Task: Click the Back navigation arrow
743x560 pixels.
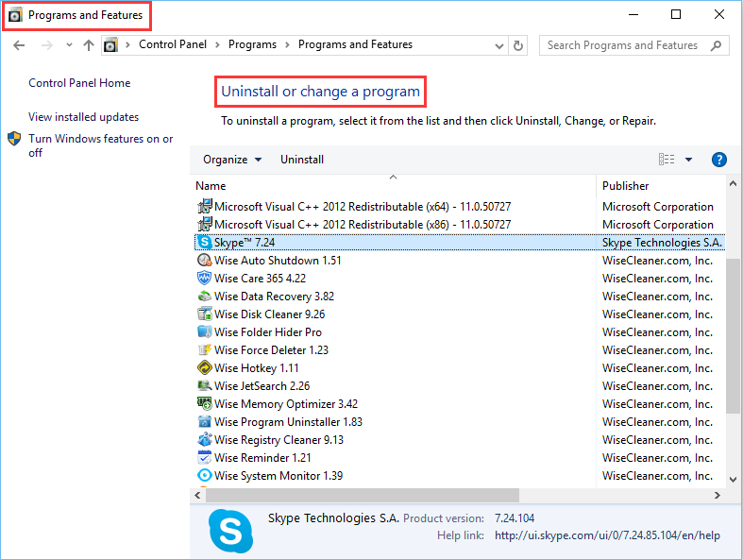Action: [19, 45]
